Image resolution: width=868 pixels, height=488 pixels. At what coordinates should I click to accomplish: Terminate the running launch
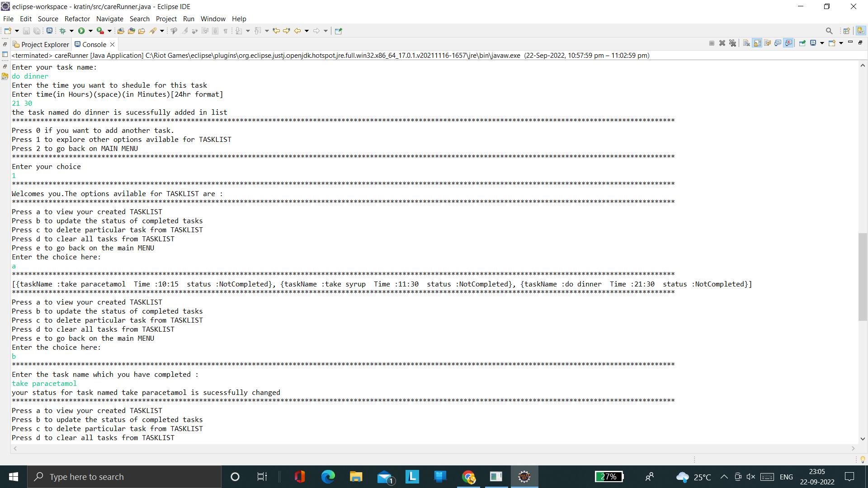point(711,43)
